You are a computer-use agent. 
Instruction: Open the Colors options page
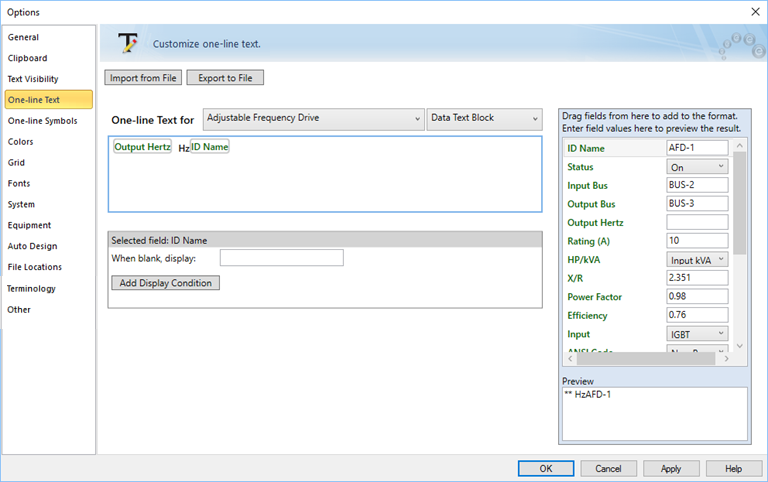pos(21,142)
